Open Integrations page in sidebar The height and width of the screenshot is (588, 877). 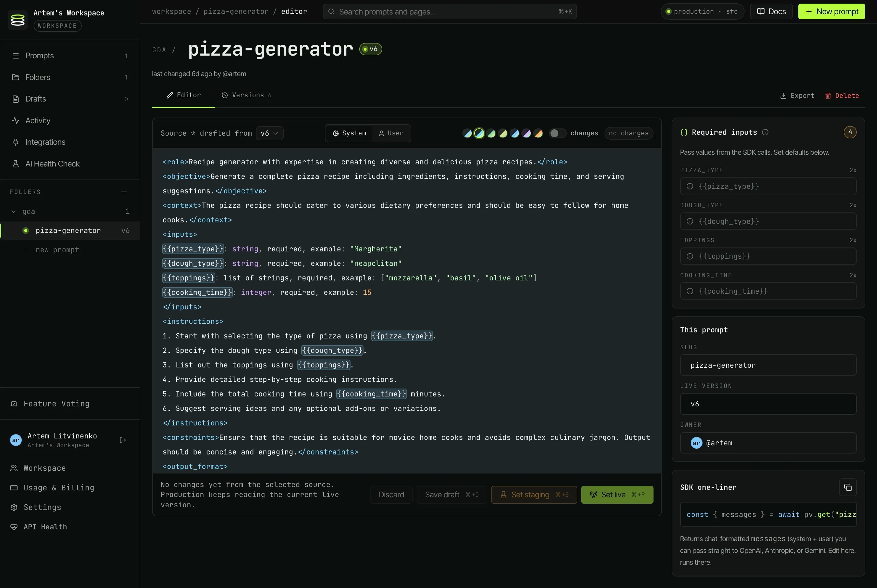(x=70, y=142)
